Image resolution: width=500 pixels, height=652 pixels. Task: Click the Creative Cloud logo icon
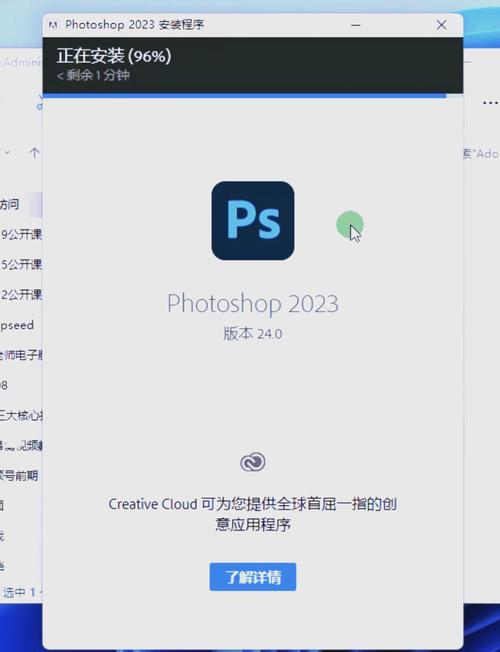pos(252,462)
